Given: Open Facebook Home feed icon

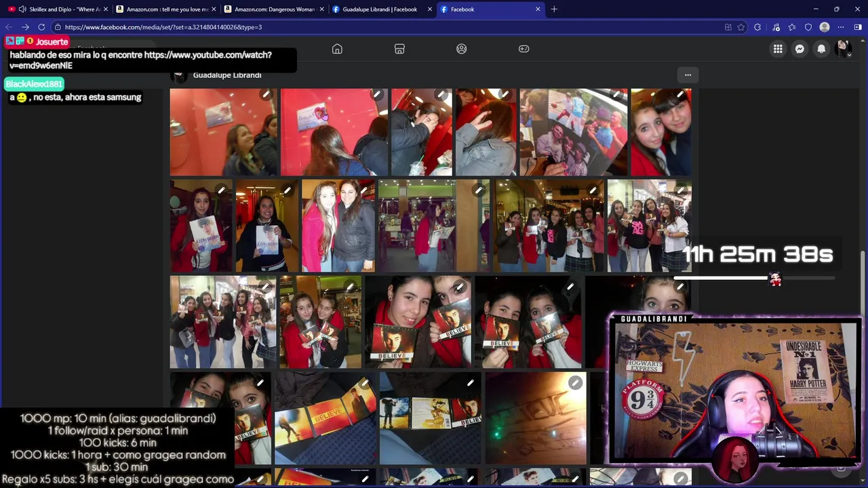Looking at the screenshot, I should pyautogui.click(x=337, y=49).
